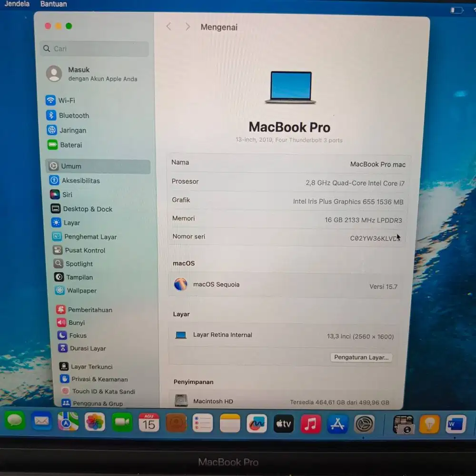Go forward using the right chevron
Screen dimensions: 476x476
click(x=188, y=27)
